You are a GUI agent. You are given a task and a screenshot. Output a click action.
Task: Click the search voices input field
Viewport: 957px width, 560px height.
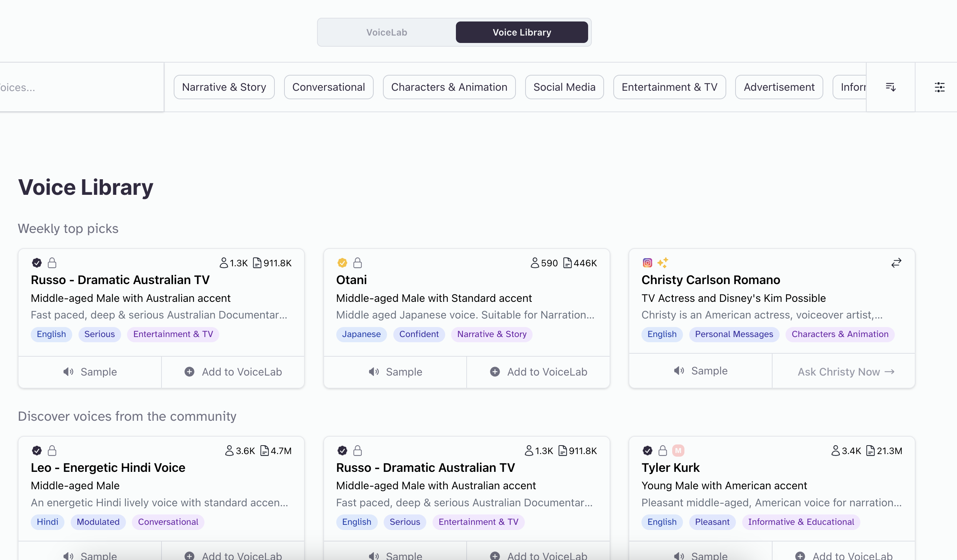click(x=76, y=87)
